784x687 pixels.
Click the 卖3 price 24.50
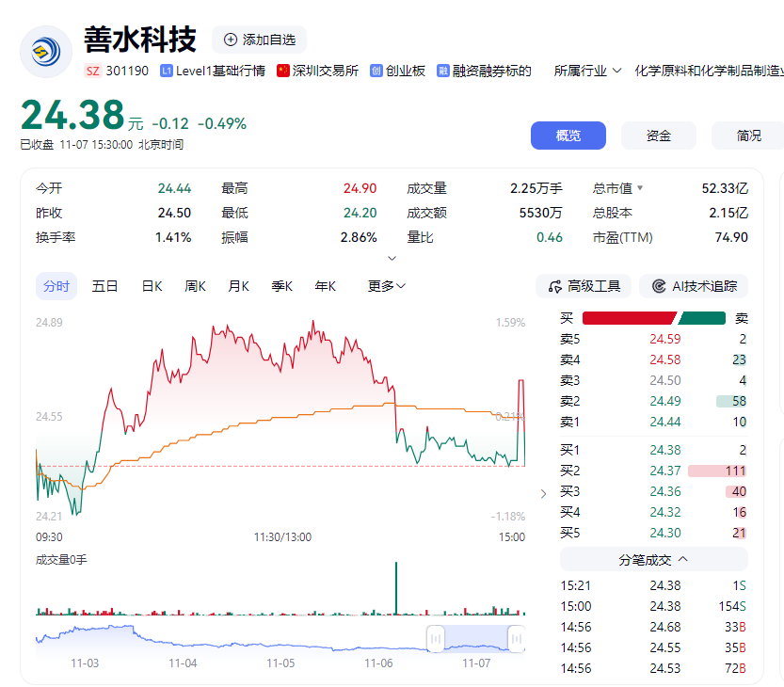665,380
